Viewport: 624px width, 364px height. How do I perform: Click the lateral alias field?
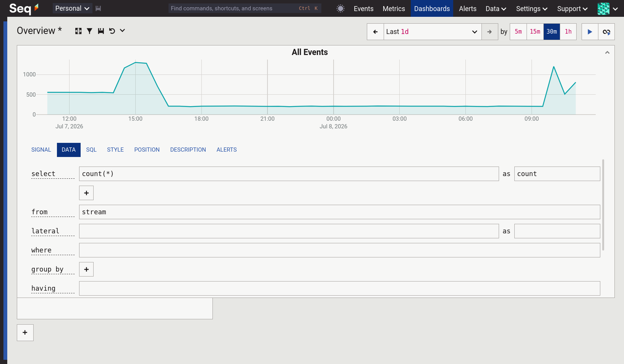point(557,231)
